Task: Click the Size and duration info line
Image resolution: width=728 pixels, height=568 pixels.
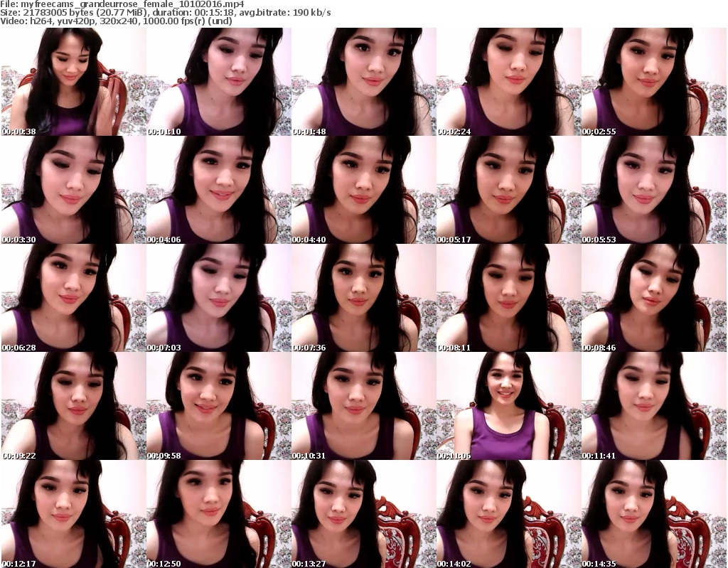Action: 165,13
